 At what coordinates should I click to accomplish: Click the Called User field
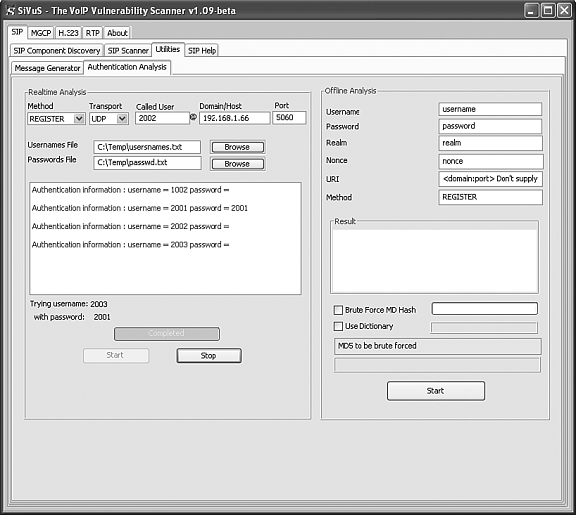[162, 118]
